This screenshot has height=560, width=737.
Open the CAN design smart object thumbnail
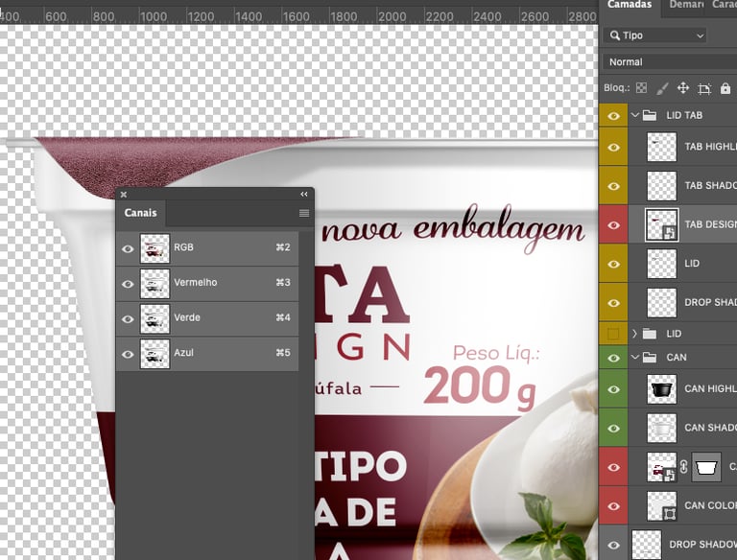[662, 467]
